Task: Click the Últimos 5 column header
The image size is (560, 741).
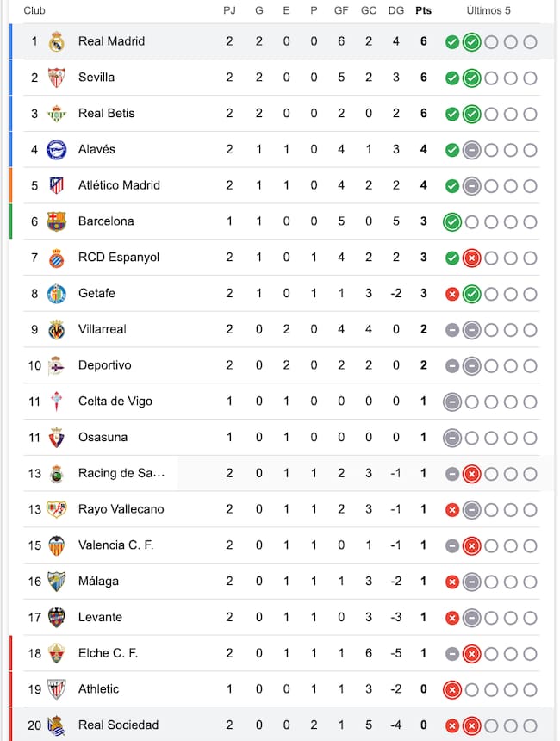Action: pyautogui.click(x=488, y=10)
